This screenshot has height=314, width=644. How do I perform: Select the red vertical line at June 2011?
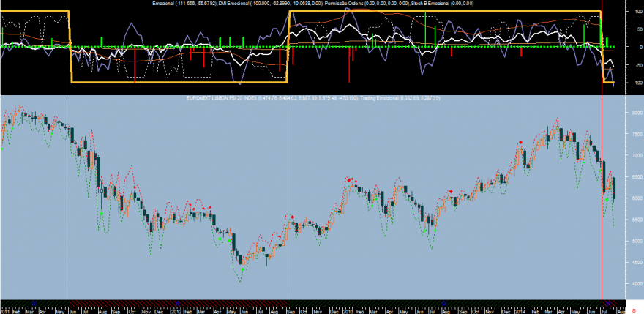pos(70,156)
